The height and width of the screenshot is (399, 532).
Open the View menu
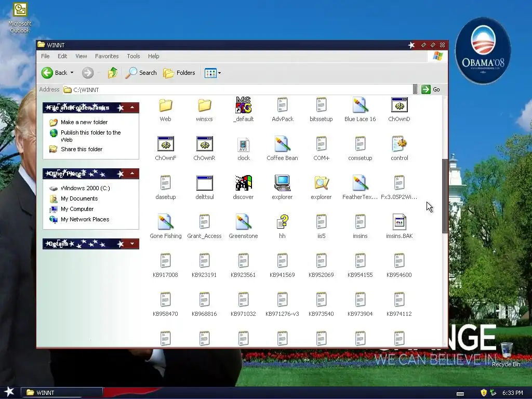[x=81, y=56]
